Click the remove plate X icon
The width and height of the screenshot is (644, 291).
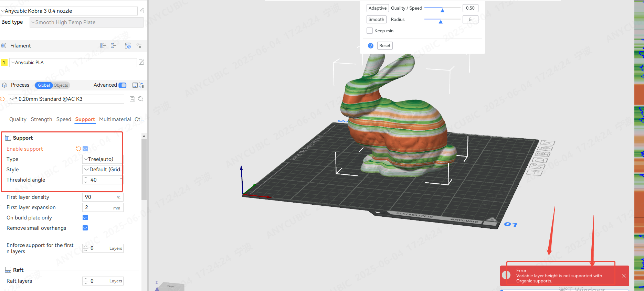click(548, 143)
